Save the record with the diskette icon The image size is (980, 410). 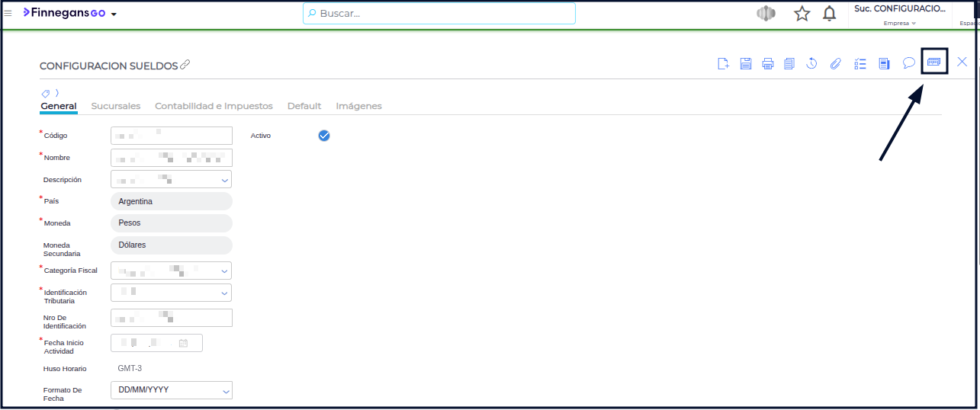click(746, 63)
